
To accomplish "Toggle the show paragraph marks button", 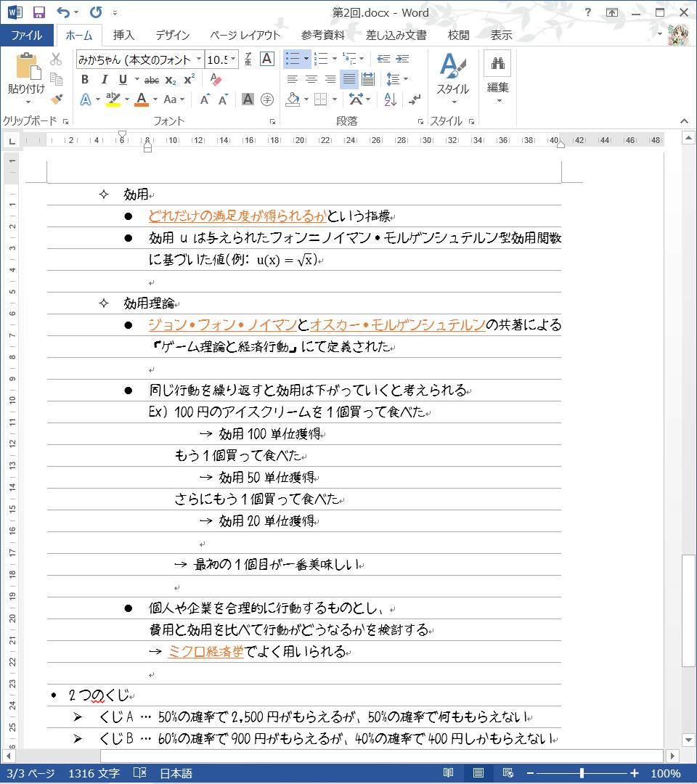I will pos(415,99).
